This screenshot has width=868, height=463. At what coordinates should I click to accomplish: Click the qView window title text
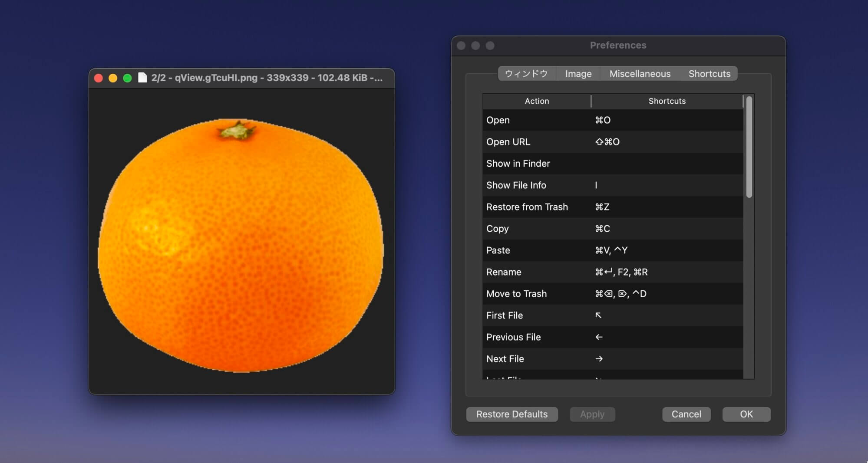pos(267,78)
